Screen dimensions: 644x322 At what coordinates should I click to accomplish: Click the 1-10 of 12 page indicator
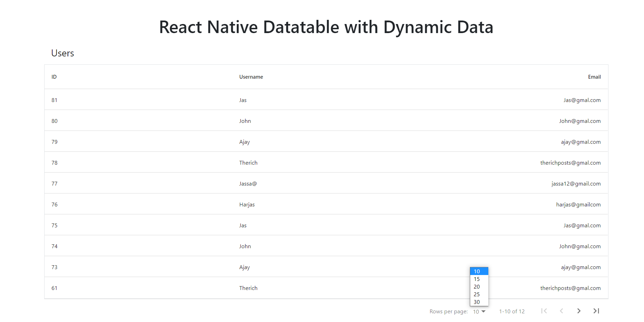(x=512, y=311)
